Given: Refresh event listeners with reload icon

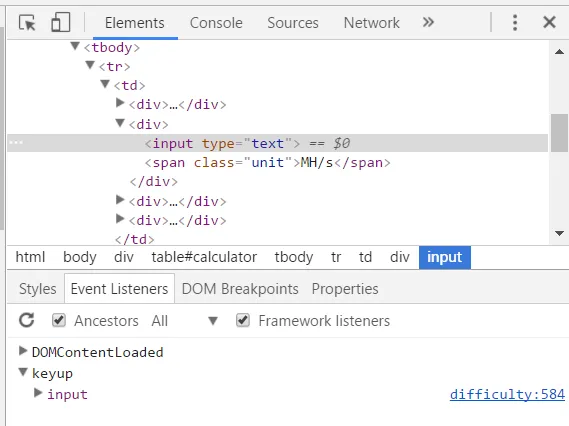Looking at the screenshot, I should pyautogui.click(x=26, y=320).
